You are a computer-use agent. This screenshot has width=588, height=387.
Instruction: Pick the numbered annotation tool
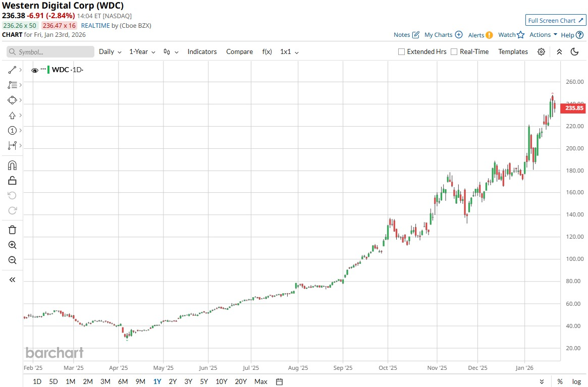[x=12, y=131]
